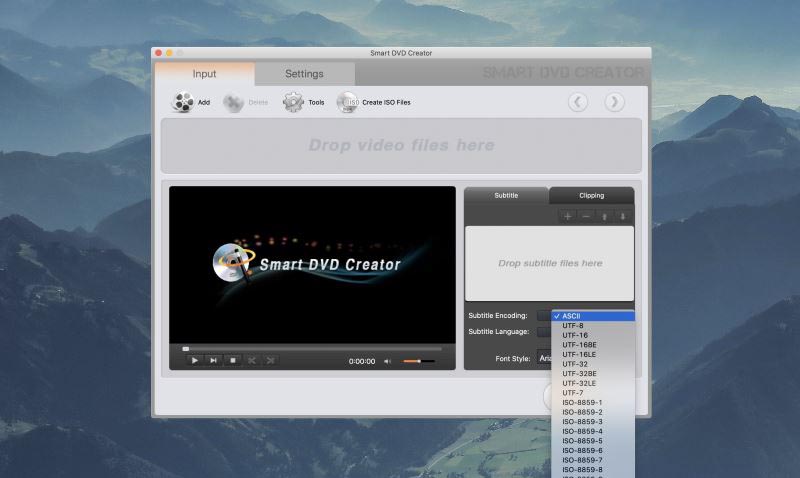
Task: Click the second scissors clip icon
Action: [270, 360]
